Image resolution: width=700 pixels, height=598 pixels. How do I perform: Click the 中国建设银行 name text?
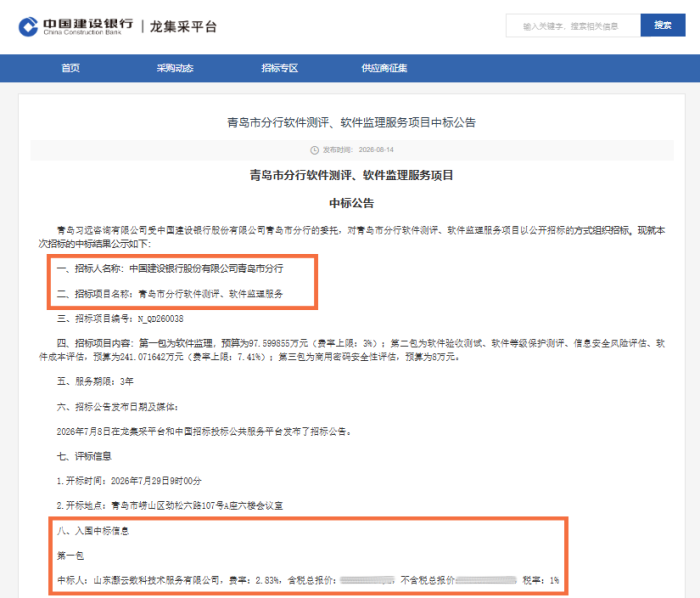point(88,23)
